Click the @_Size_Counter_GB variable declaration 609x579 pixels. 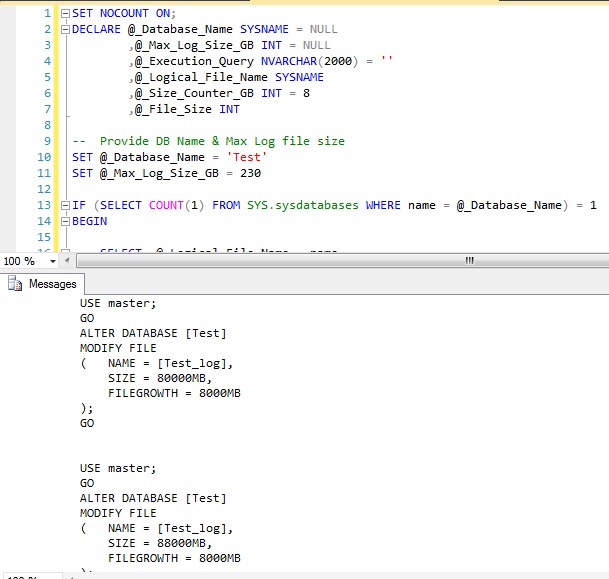pos(194,93)
